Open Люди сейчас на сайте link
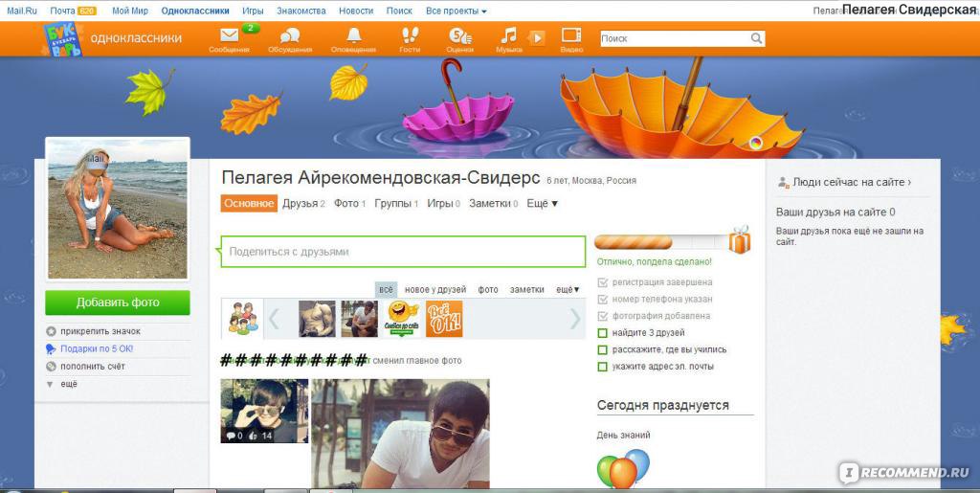Viewport: 980px width, 493px height. [852, 183]
